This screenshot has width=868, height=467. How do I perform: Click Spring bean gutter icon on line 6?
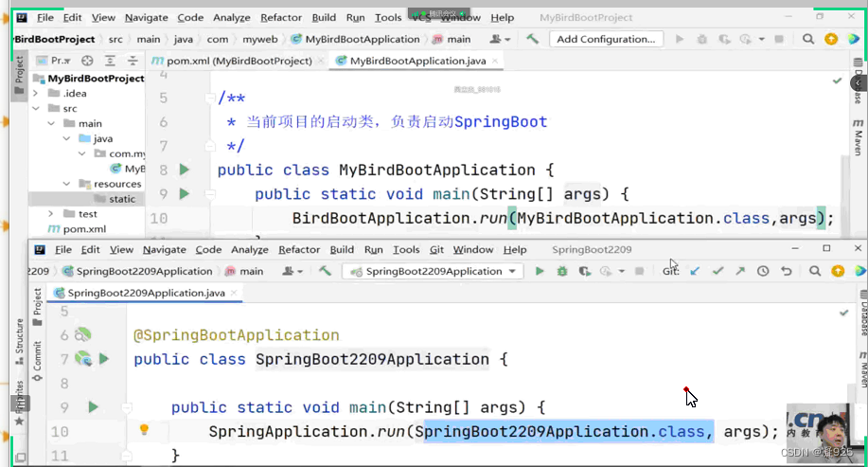83,335
